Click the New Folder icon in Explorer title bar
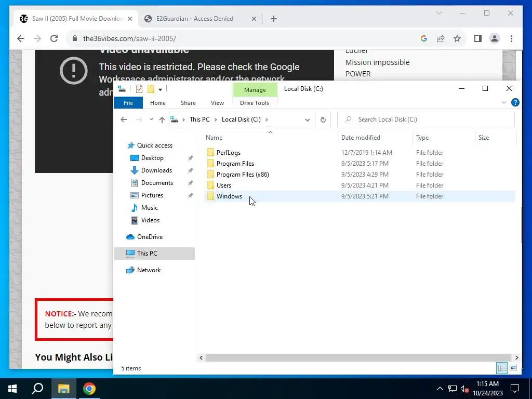 point(151,89)
